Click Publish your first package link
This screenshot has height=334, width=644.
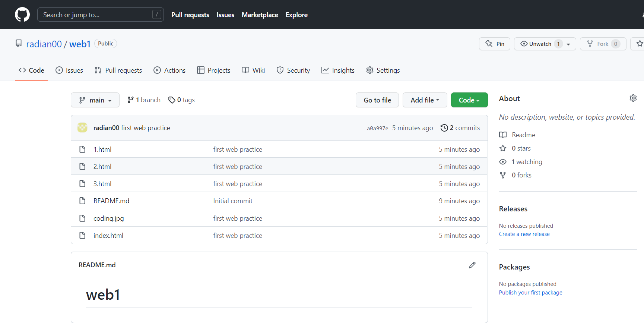pyautogui.click(x=531, y=292)
